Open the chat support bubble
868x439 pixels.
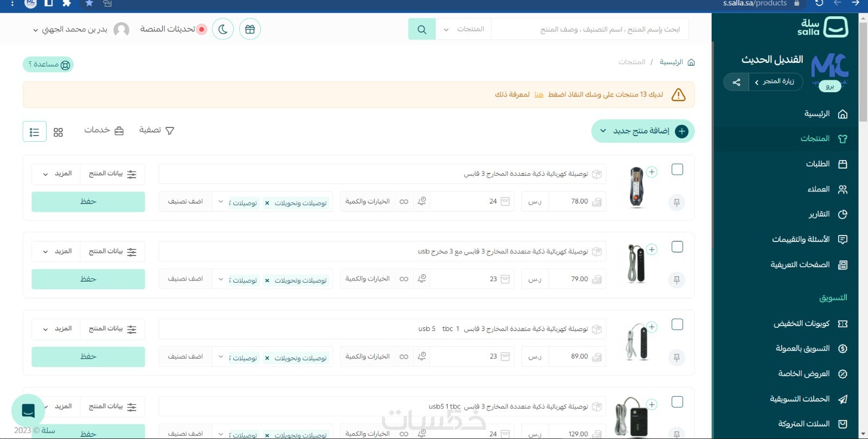click(28, 411)
